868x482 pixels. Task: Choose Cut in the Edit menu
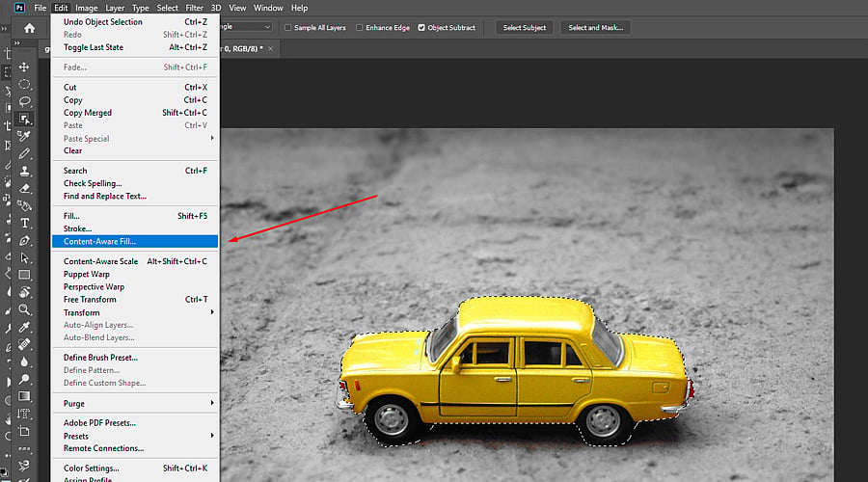point(135,87)
